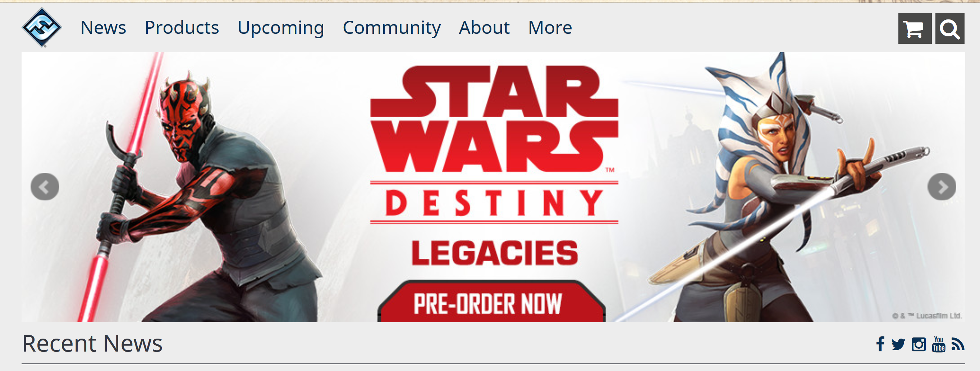
Task: Click the Fantasy Flight Games diamond logo
Action: (42, 27)
